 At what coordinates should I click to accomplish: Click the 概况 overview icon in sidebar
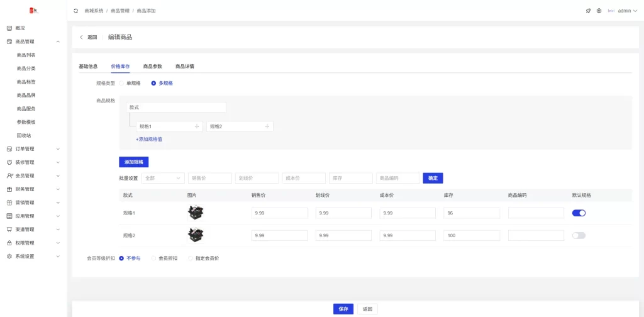(x=9, y=28)
